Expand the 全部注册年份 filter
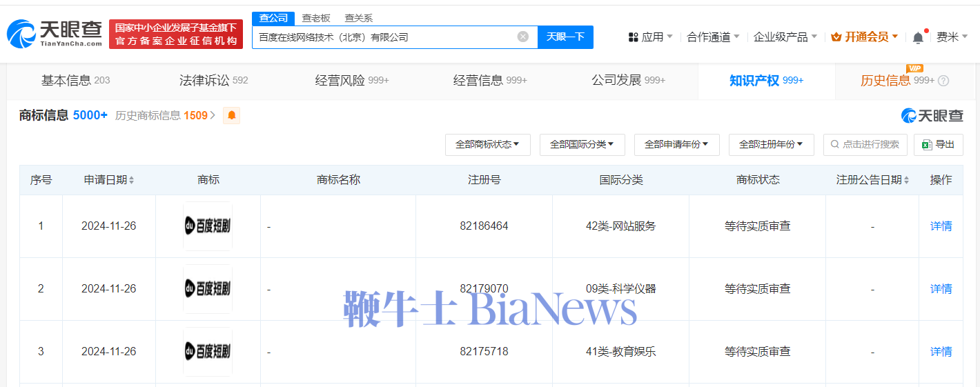The height and width of the screenshot is (387, 980). pos(771,144)
